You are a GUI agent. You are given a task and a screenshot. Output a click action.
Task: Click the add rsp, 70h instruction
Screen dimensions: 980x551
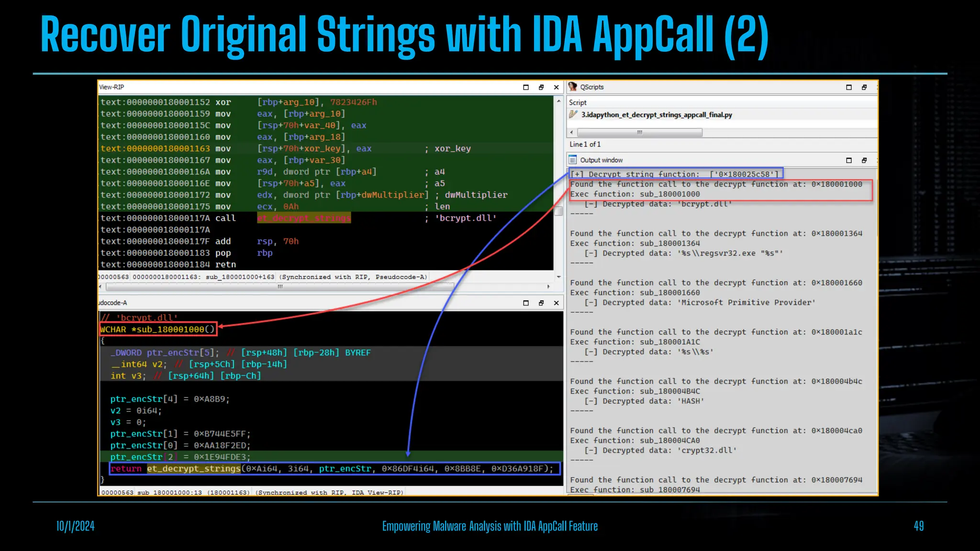click(256, 242)
